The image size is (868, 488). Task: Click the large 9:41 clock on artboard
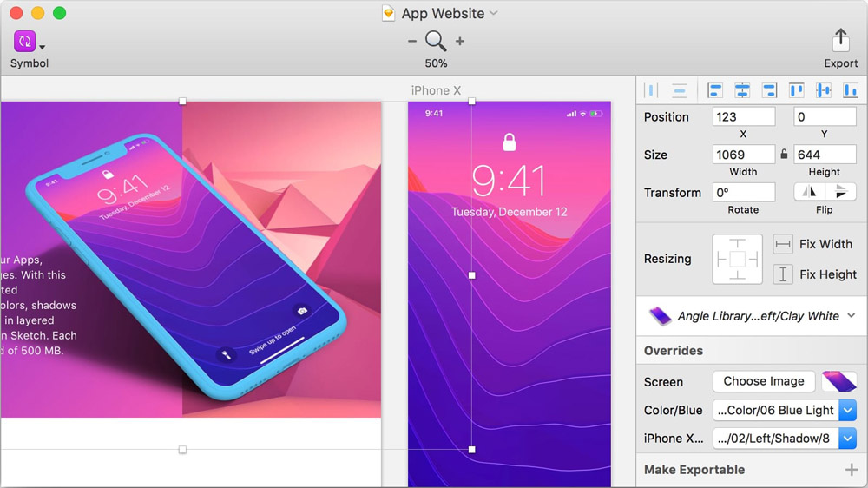point(508,181)
